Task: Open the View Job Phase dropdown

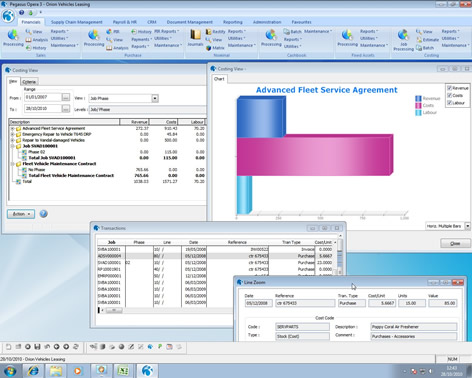Action: pos(155,98)
